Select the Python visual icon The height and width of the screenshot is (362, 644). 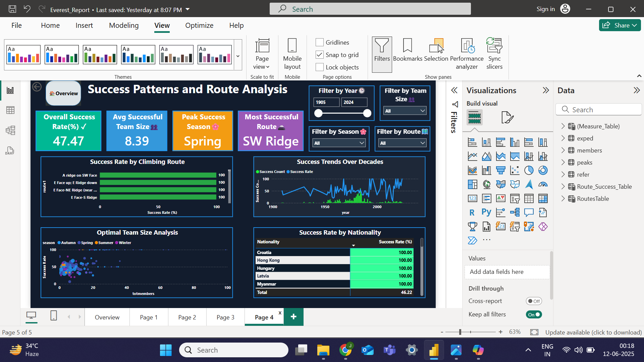[x=486, y=213]
